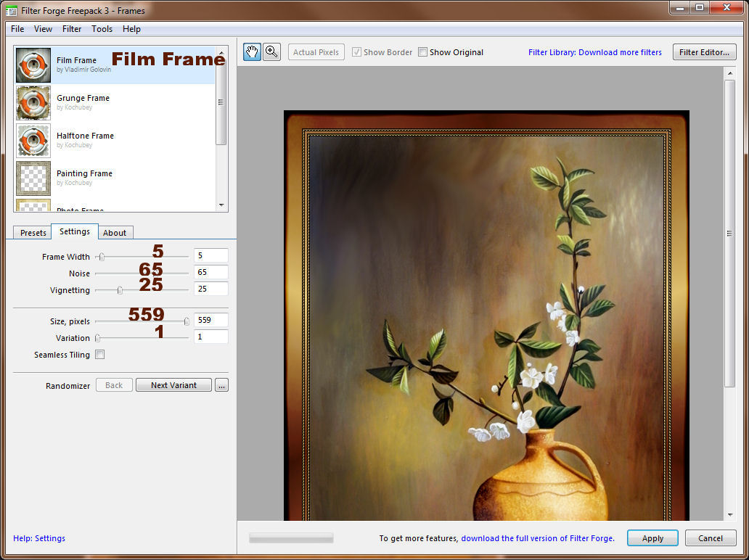Select the Film Frame filter thumbnail

(x=33, y=65)
